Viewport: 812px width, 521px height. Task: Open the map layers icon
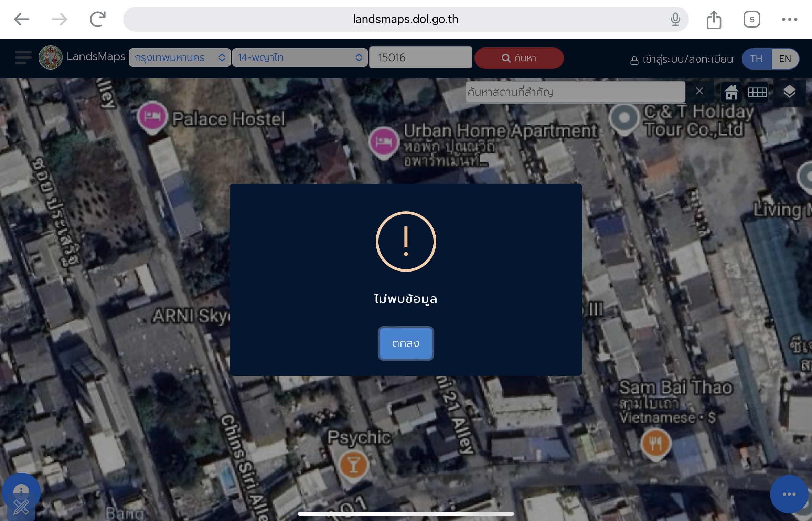(789, 92)
